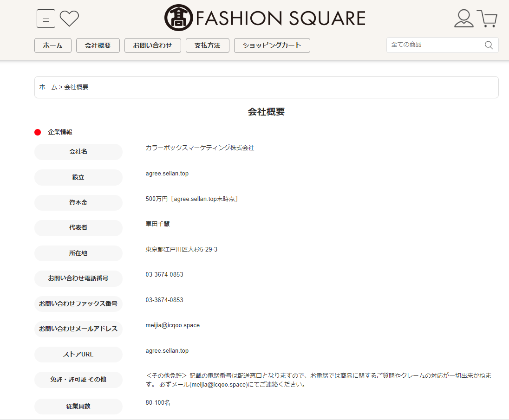Click ホーム in the breadcrumb
Screen dimensions: 509x420
(48, 87)
